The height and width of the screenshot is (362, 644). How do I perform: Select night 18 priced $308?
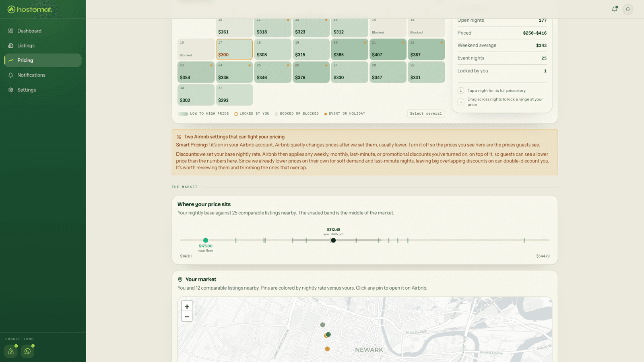(x=272, y=49)
